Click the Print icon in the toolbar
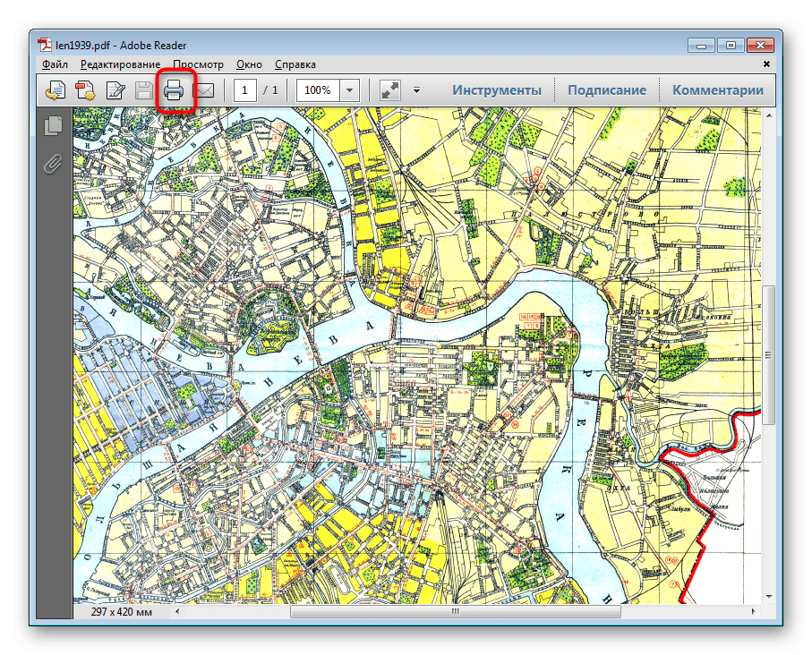The height and width of the screenshot is (655, 812). (174, 90)
